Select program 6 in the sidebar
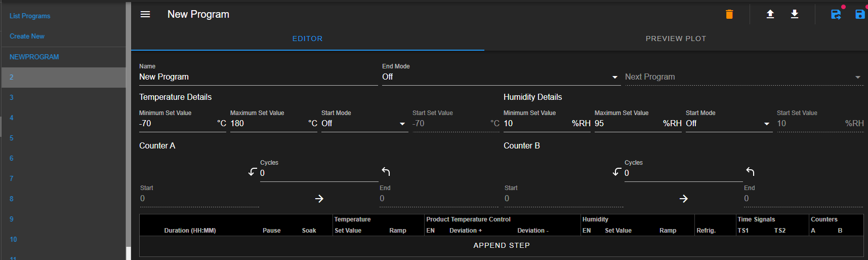 click(63, 158)
